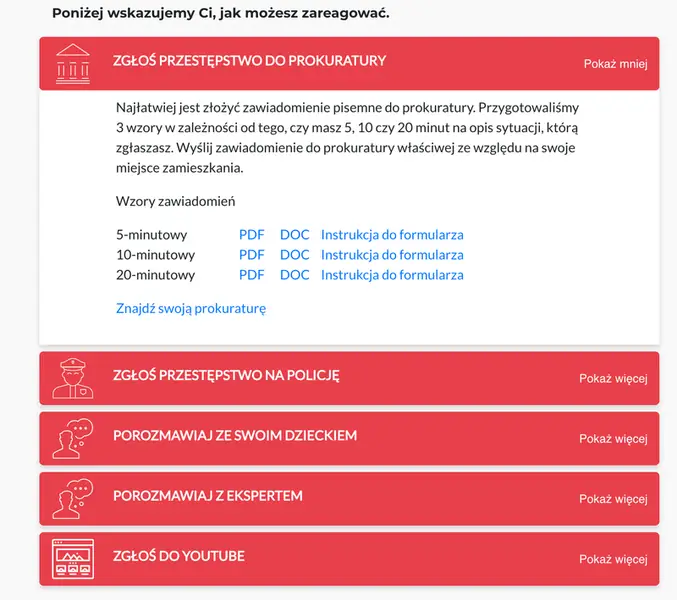The width and height of the screenshot is (677, 600).
Task: Download the 5-minutowy DOC template
Action: click(294, 234)
